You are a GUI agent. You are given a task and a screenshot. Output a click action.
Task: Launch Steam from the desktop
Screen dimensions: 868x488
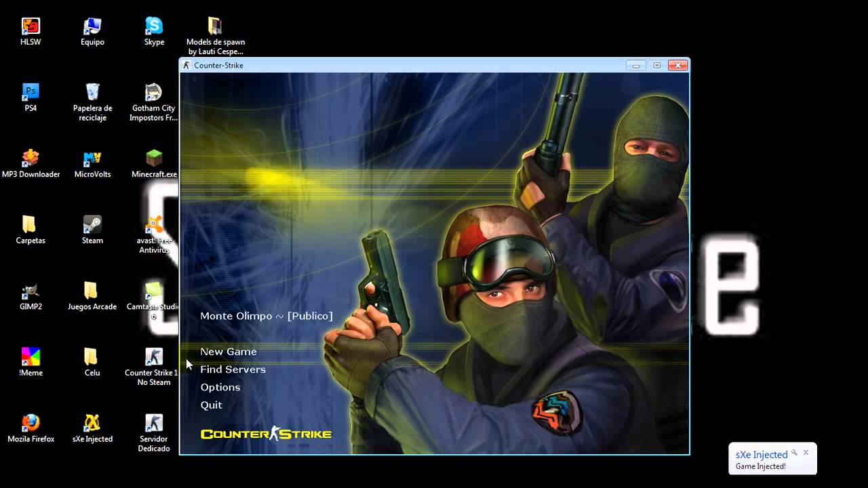tap(92, 230)
